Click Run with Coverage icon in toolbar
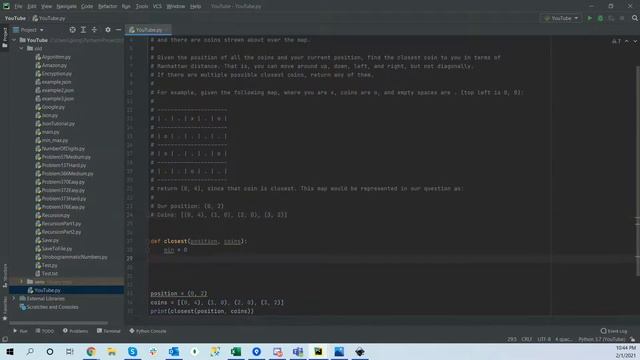This screenshot has width=640, height=360. click(x=611, y=18)
